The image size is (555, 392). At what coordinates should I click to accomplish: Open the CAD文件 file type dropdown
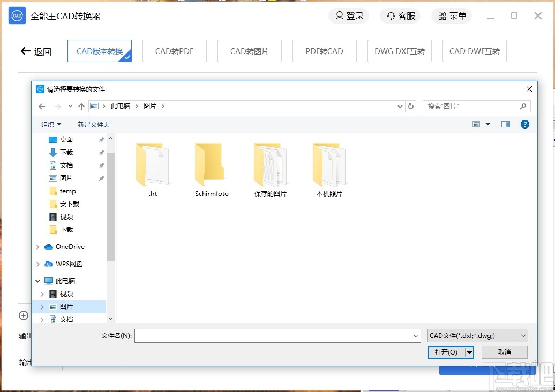tap(476, 335)
